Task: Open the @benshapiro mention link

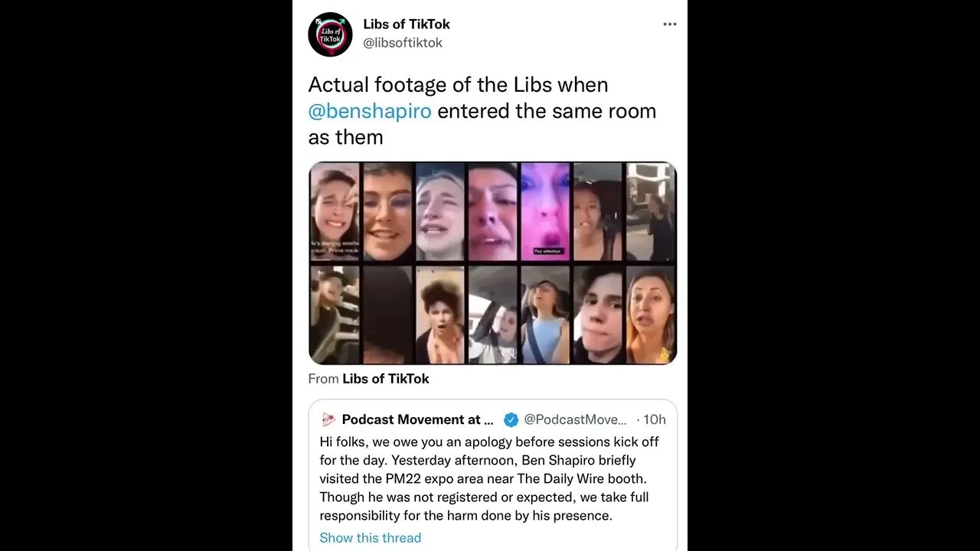Action: click(370, 111)
